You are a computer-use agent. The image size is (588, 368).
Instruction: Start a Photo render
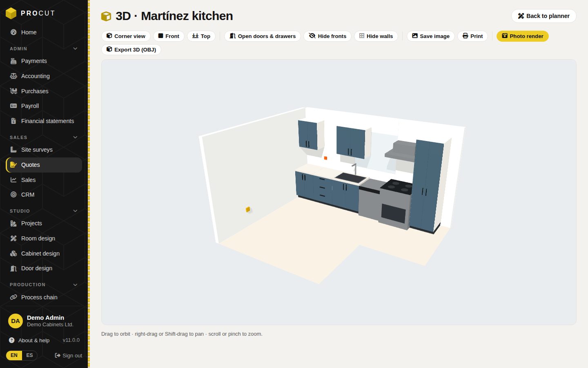(522, 36)
